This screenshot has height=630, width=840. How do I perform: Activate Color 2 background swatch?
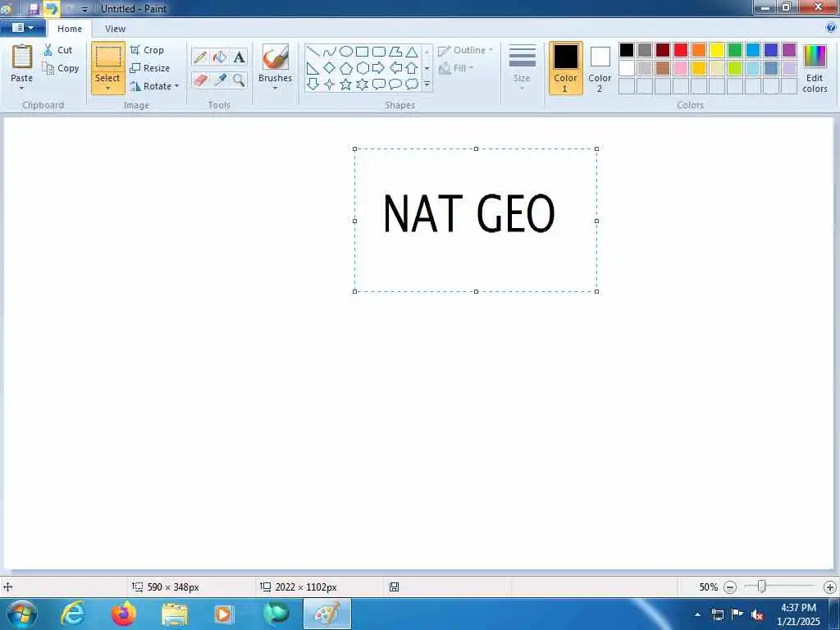pyautogui.click(x=600, y=68)
